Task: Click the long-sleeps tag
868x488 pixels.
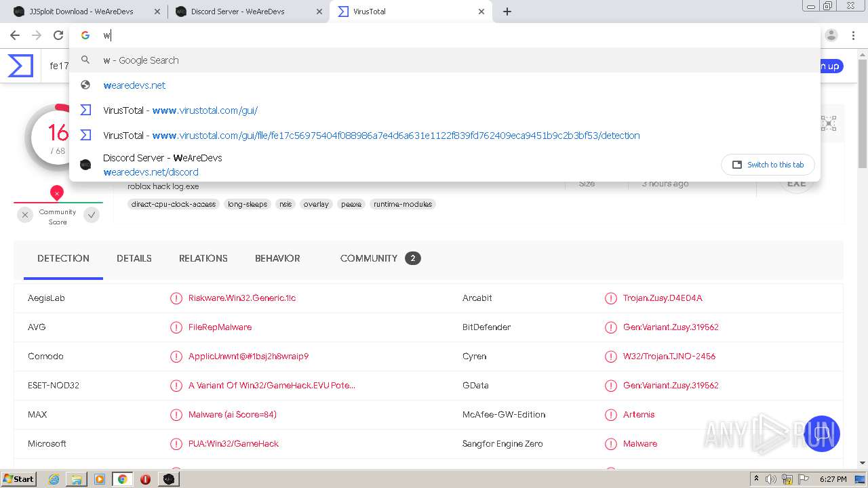Action: pos(248,204)
